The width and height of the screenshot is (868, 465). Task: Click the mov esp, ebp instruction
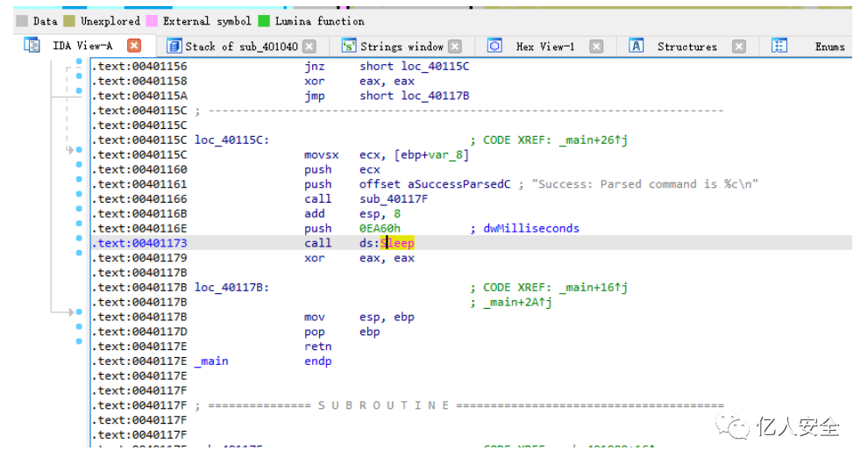coord(359,318)
